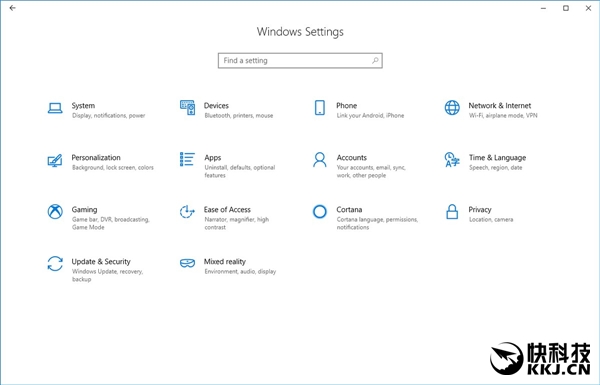Click the Personalization paintbrush icon

pyautogui.click(x=55, y=160)
